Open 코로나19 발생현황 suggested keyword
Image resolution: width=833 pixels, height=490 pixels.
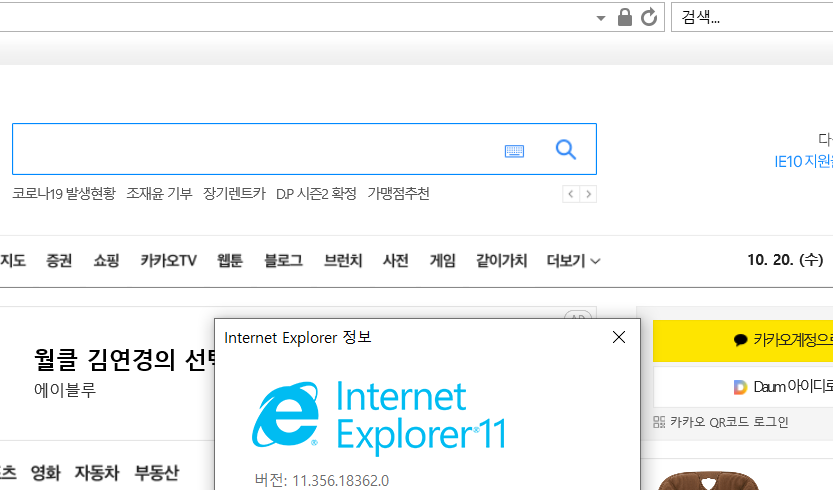64,193
